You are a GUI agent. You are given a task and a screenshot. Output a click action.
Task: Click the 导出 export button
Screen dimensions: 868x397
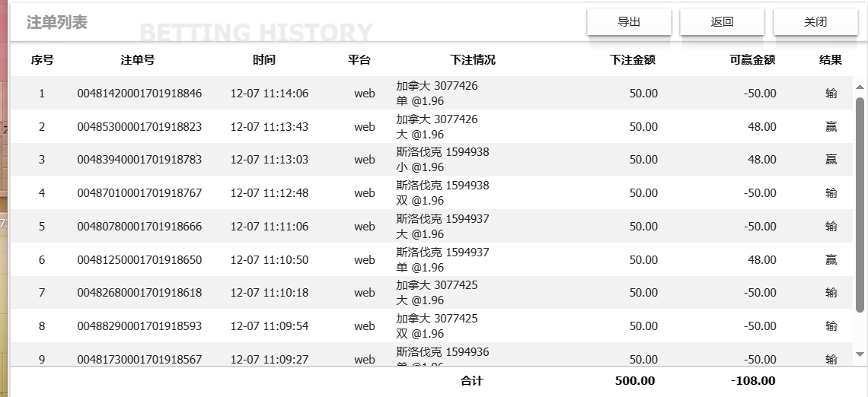[x=628, y=22]
